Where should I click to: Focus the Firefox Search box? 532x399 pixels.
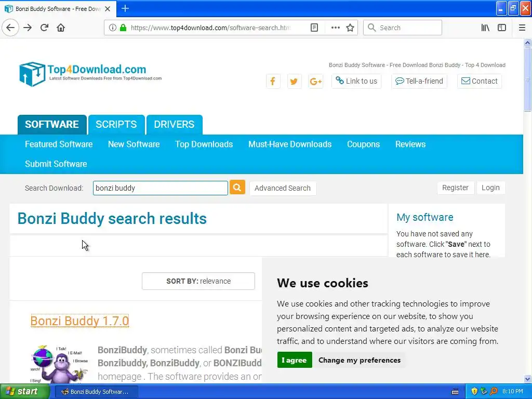tap(403, 28)
